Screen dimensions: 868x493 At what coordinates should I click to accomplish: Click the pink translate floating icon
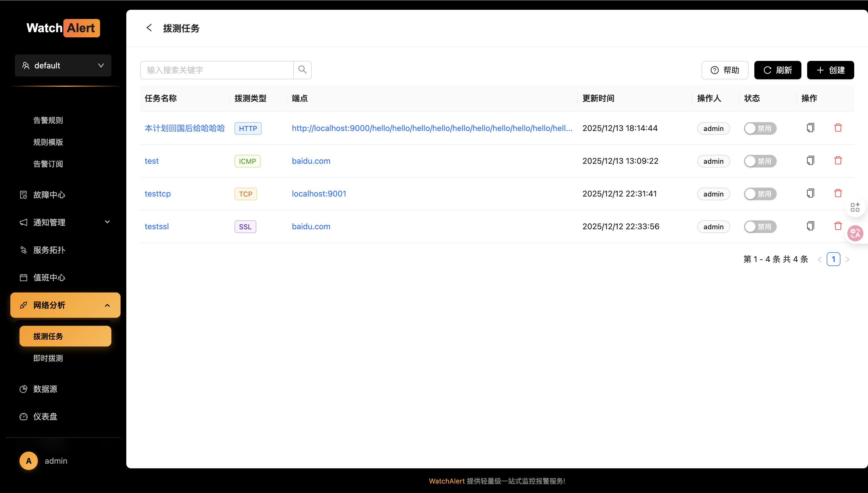pyautogui.click(x=855, y=233)
